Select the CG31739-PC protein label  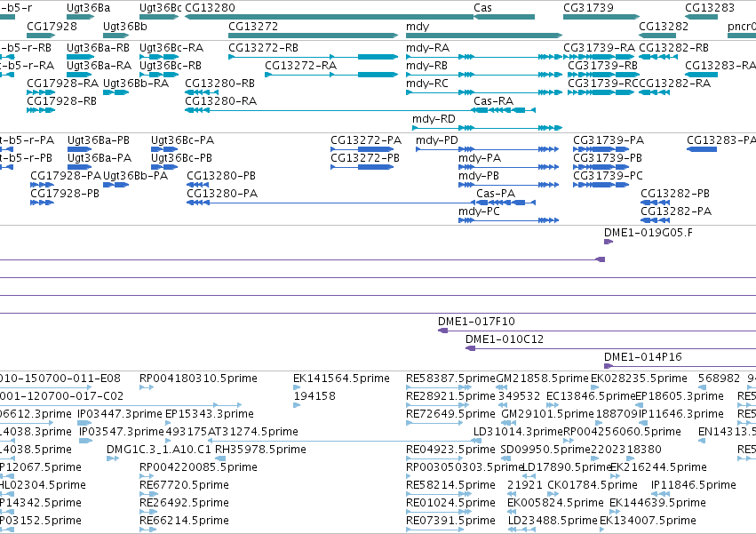(608, 176)
